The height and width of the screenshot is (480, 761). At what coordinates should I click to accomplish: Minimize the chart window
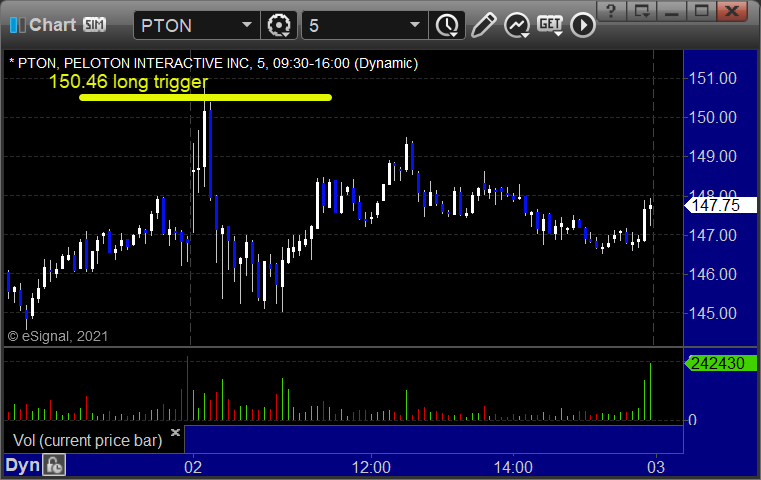[672, 11]
